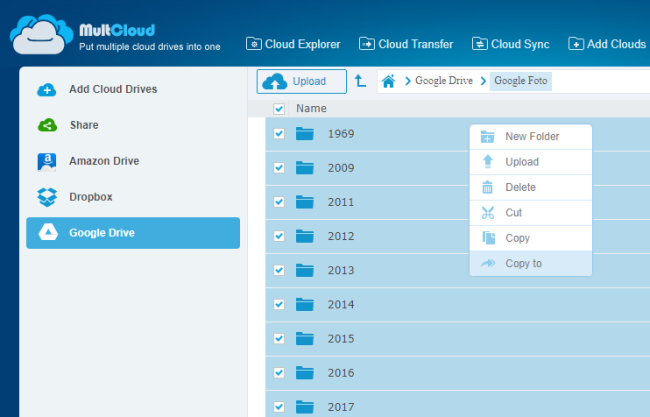This screenshot has width=650, height=417.
Task: Choose New Folder from context menu
Action: click(531, 136)
